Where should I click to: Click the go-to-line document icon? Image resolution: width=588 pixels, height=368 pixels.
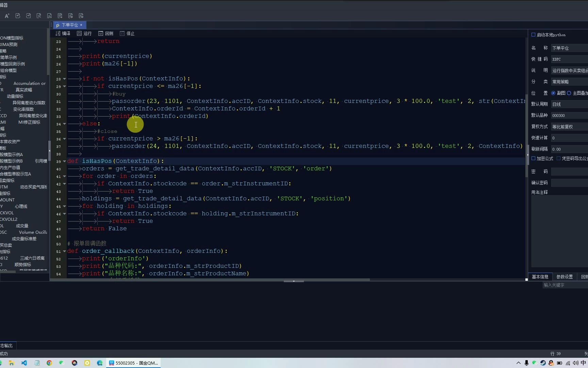(60, 16)
